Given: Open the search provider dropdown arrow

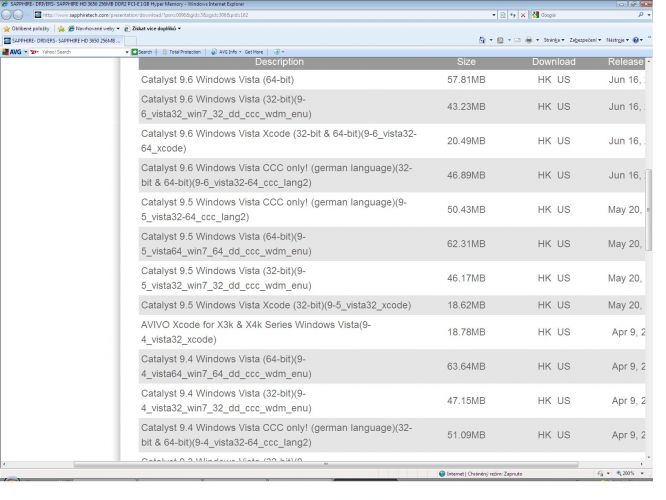Looking at the screenshot, I should [649, 15].
